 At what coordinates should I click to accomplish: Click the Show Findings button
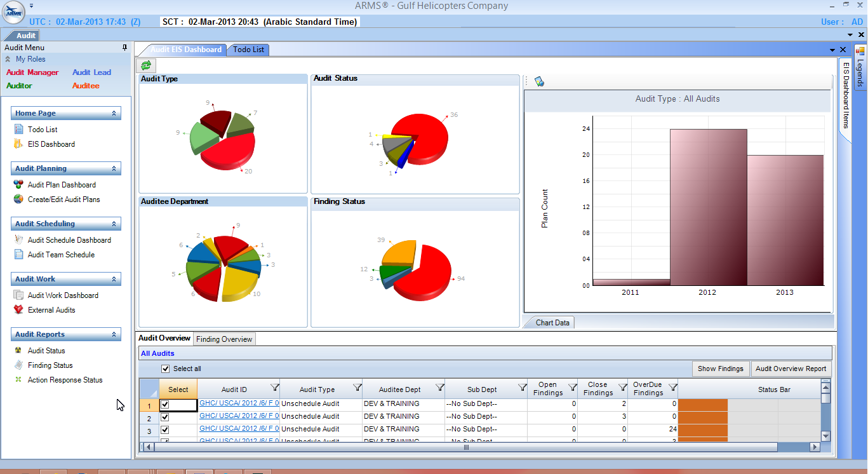coord(720,369)
